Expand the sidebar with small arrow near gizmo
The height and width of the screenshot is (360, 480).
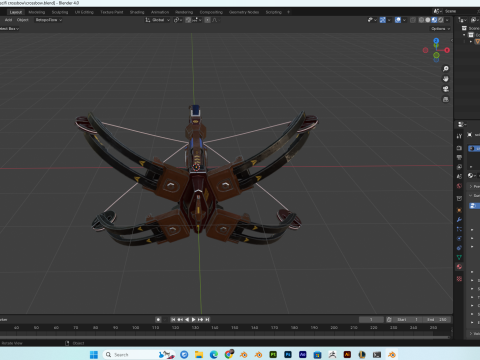[452, 40]
